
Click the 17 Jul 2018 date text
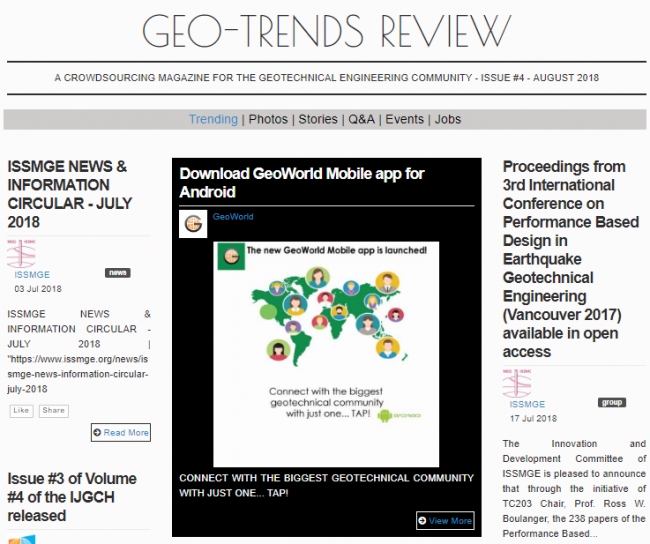[533, 418]
